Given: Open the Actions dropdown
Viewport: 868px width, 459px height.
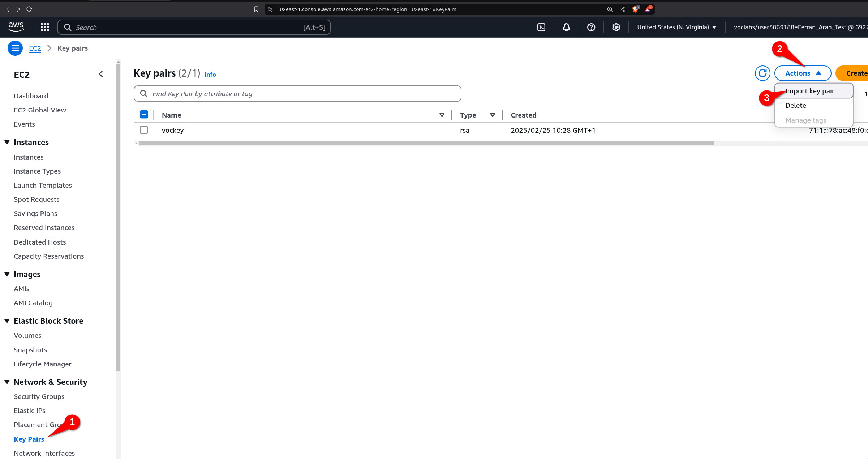Looking at the screenshot, I should pyautogui.click(x=803, y=73).
